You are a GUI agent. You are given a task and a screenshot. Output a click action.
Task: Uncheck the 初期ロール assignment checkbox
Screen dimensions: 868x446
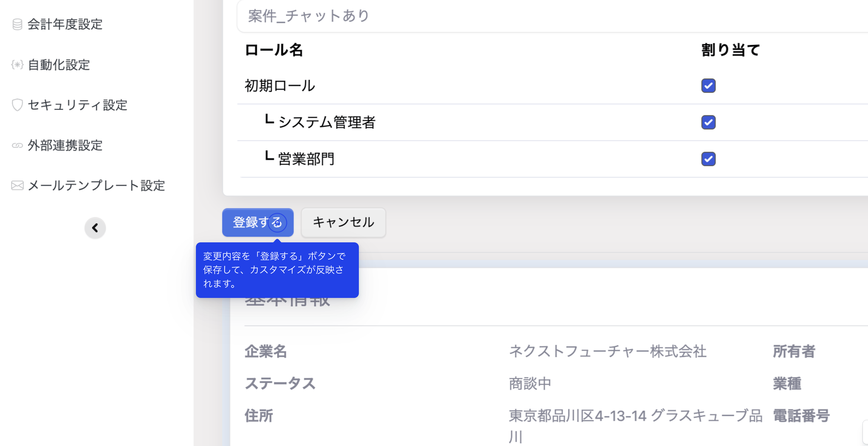(x=708, y=86)
